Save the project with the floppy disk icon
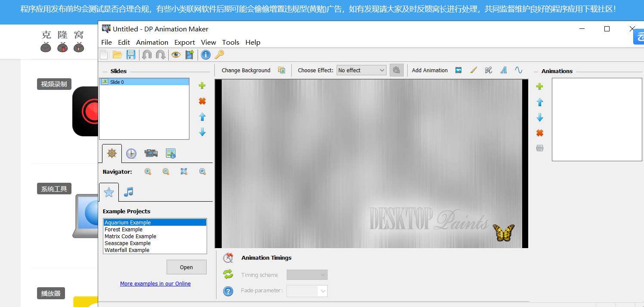The width and height of the screenshot is (644, 307). (x=131, y=55)
